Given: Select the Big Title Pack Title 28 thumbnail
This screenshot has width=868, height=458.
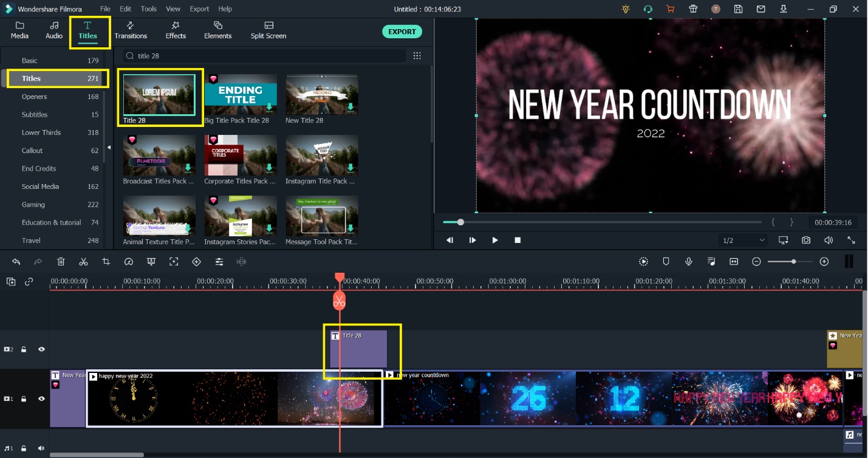Looking at the screenshot, I should 241,95.
